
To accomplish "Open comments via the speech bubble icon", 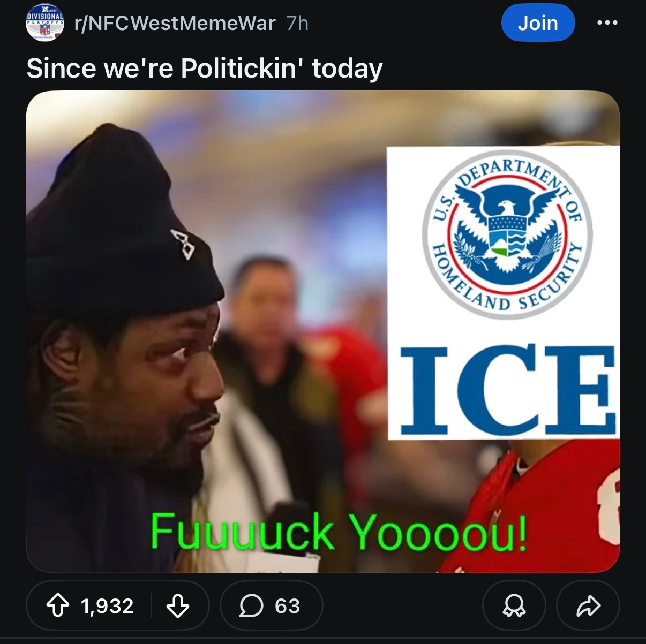I will point(251,606).
